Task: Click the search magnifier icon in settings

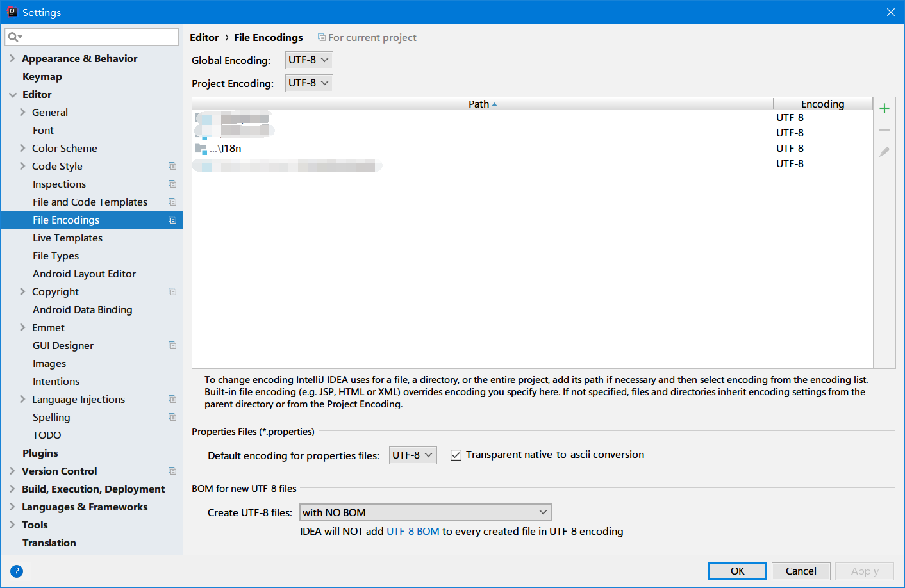Action: 13,37
